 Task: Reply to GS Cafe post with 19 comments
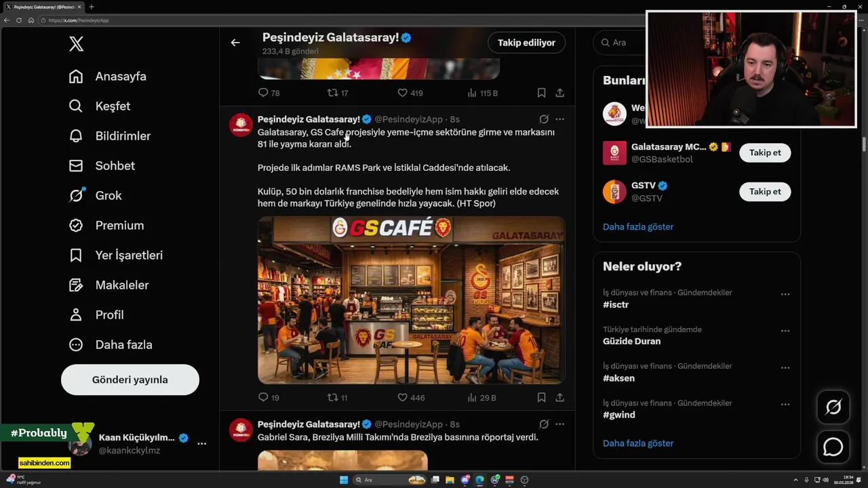pos(269,398)
